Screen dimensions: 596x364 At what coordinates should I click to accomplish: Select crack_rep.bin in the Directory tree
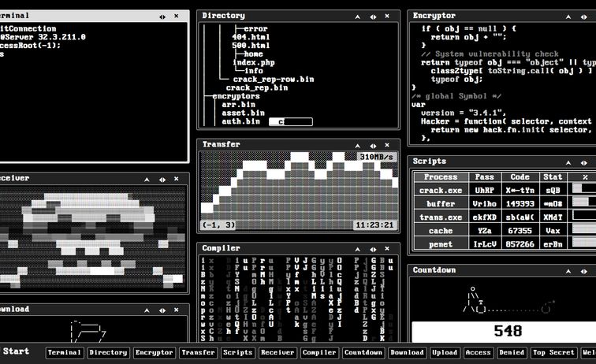[x=257, y=87]
